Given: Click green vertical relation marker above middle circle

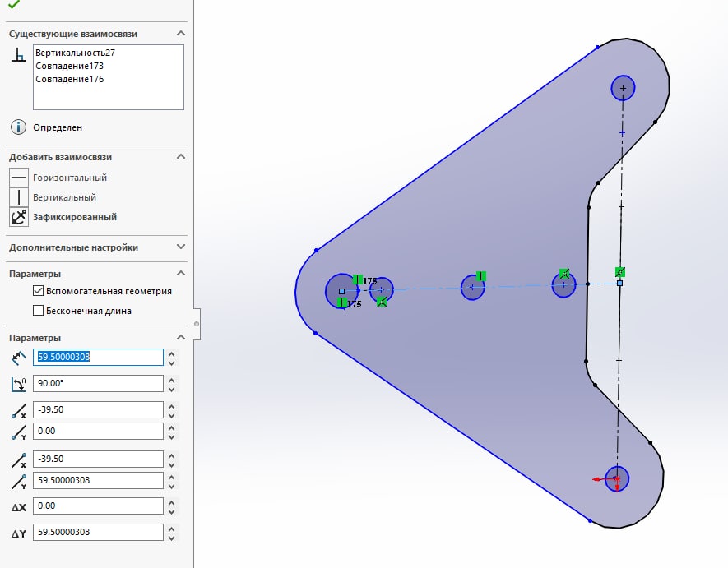Looking at the screenshot, I should coord(481,276).
